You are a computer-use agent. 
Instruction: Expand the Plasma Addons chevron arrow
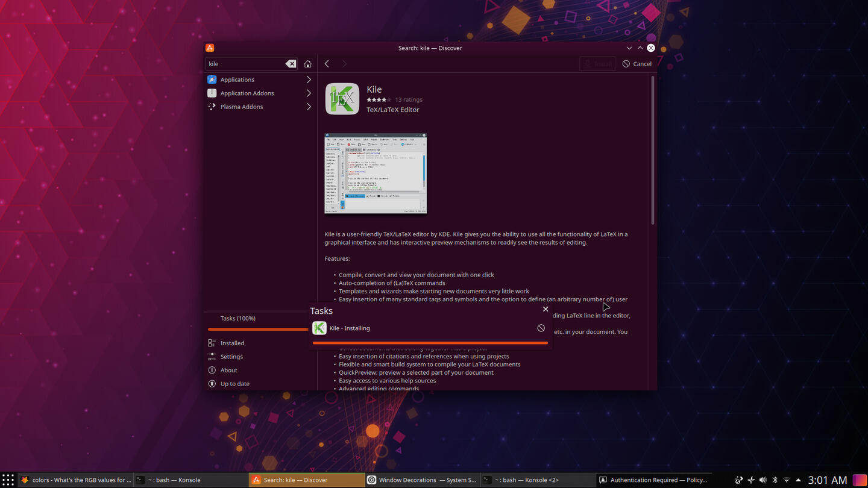(309, 107)
